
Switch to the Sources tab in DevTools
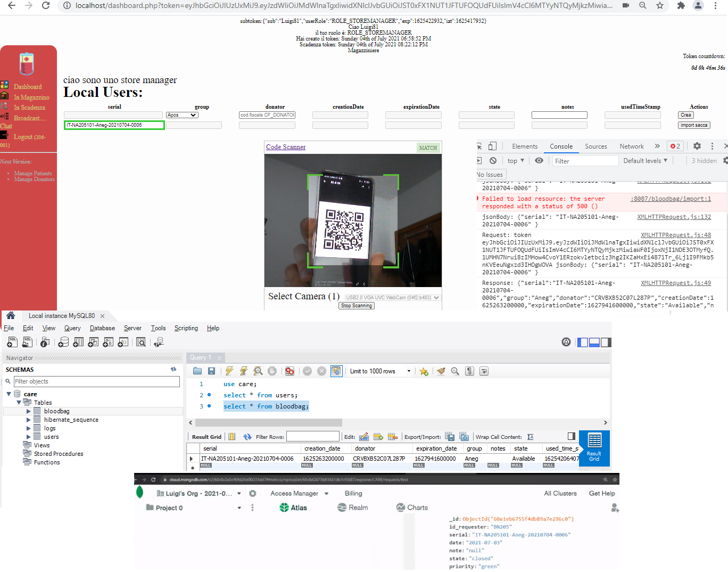coord(595,146)
